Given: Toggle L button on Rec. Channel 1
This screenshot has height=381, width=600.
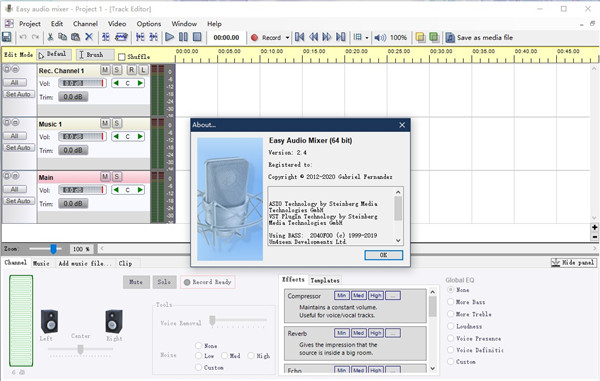Looking at the screenshot, I should (x=143, y=70).
